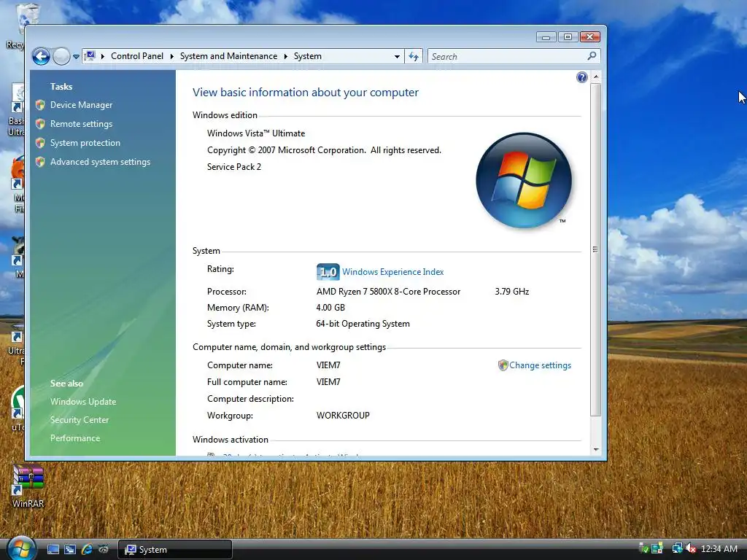
Task: Select the AMD Ryzen 7 5800X processor text
Action: [x=388, y=292]
